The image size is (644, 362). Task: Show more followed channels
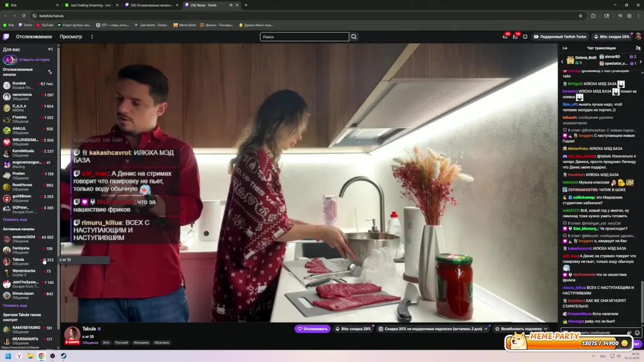coord(15,219)
